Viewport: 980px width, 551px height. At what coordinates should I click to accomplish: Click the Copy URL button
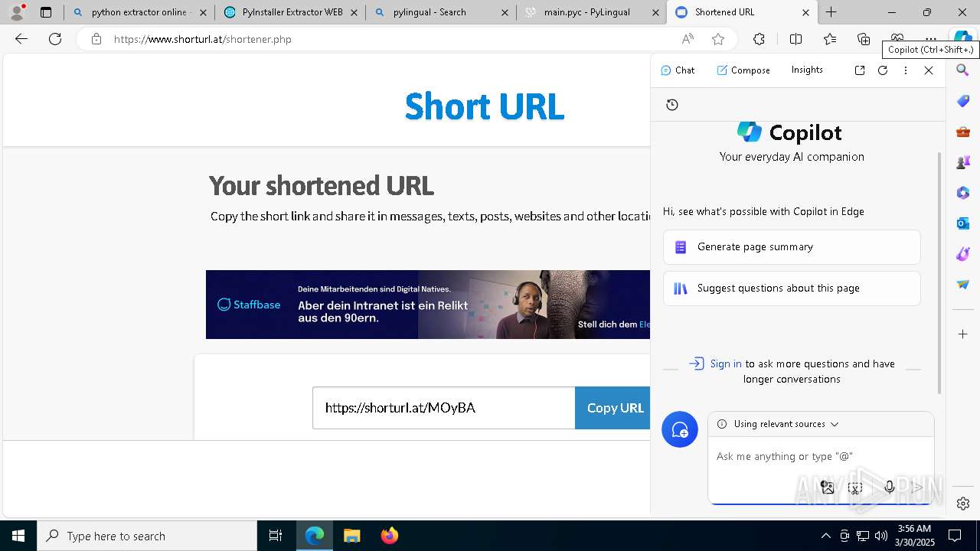point(612,408)
